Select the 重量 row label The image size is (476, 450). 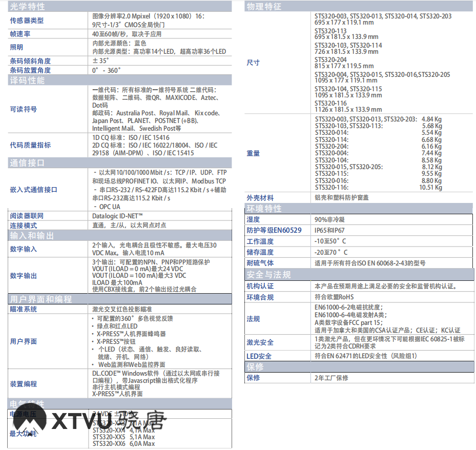253,153
